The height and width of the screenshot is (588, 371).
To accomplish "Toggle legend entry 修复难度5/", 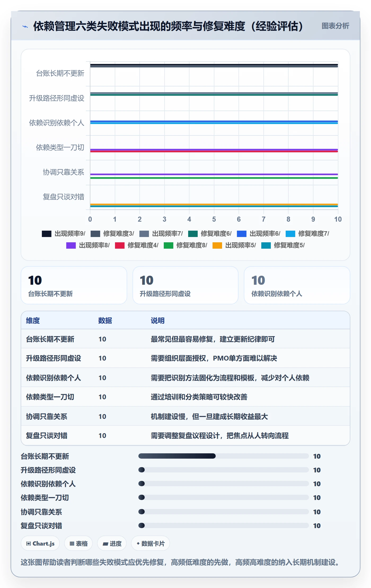I will point(283,245).
